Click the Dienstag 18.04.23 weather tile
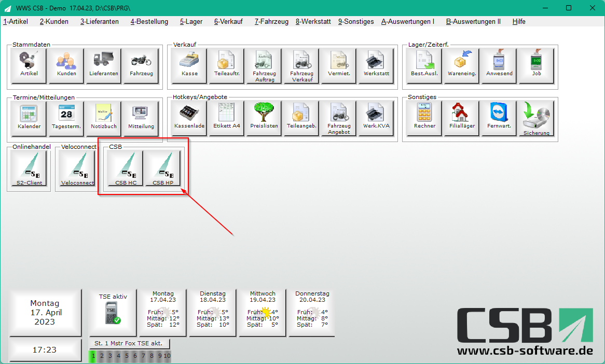The height and width of the screenshot is (364, 605). [x=212, y=313]
